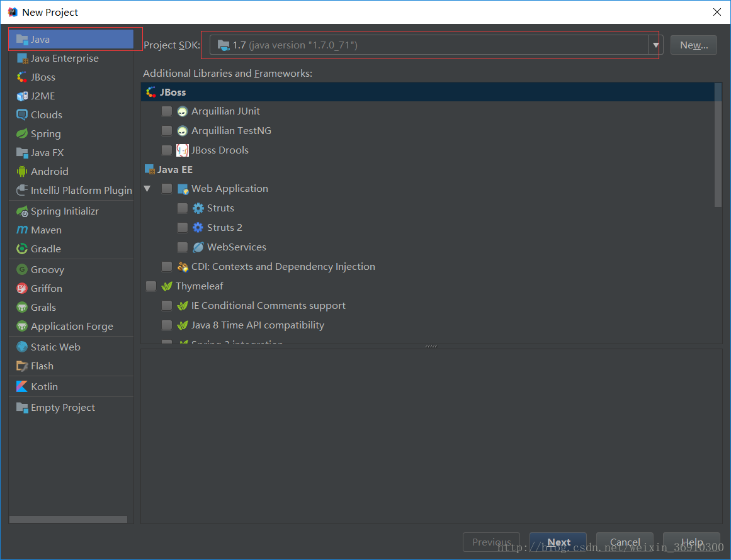
Task: Tick the Struts 2 checkbox
Action: [x=183, y=227]
